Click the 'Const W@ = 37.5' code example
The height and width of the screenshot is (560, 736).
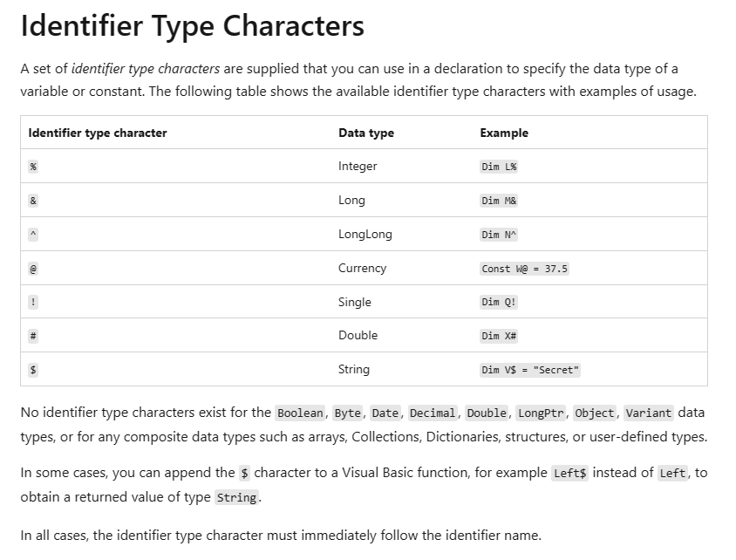click(x=524, y=269)
